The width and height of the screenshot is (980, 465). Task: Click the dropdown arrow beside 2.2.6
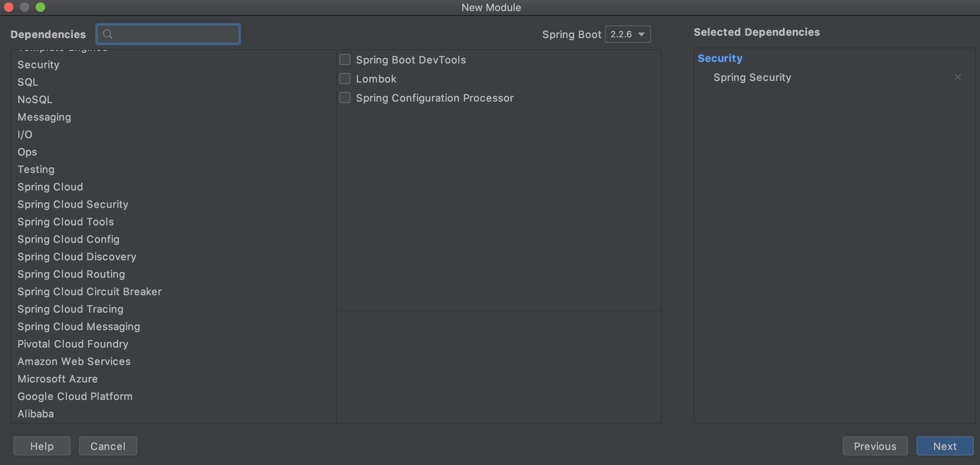coord(641,35)
